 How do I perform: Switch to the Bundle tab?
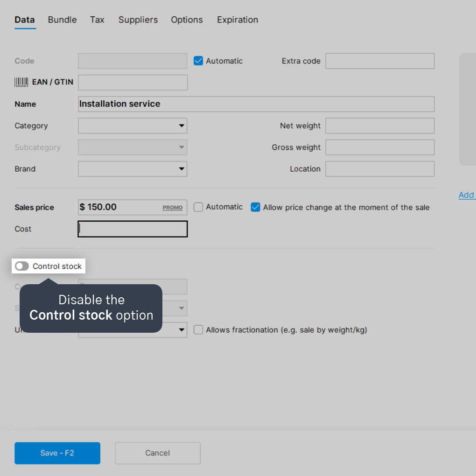point(62,20)
